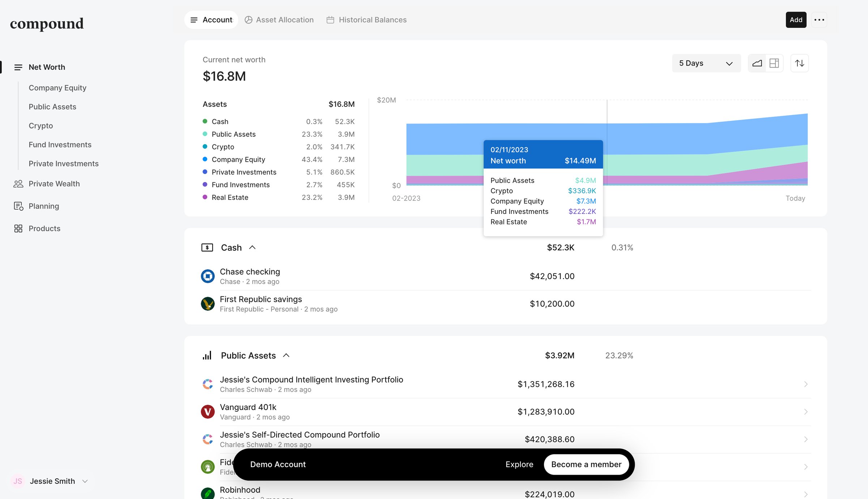Open Private Investments sidebar item
868x499 pixels.
[64, 164]
